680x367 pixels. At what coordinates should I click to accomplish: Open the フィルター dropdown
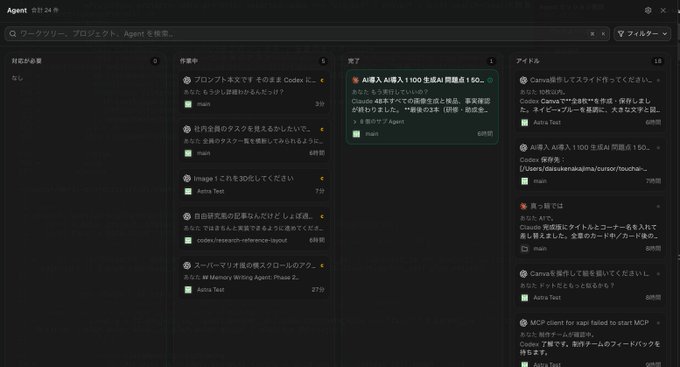point(642,34)
